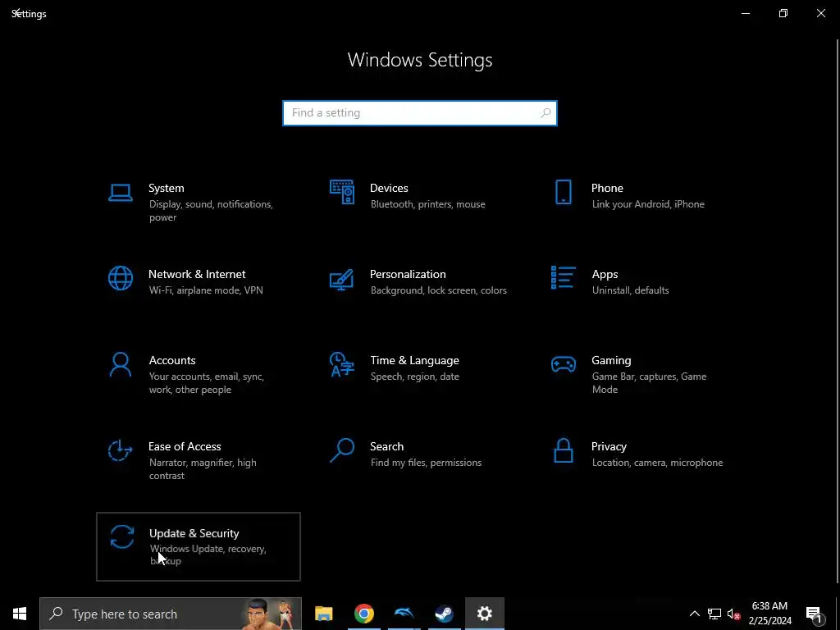Select the Accounts person icon
This screenshot has height=630, width=840.
[x=120, y=364]
